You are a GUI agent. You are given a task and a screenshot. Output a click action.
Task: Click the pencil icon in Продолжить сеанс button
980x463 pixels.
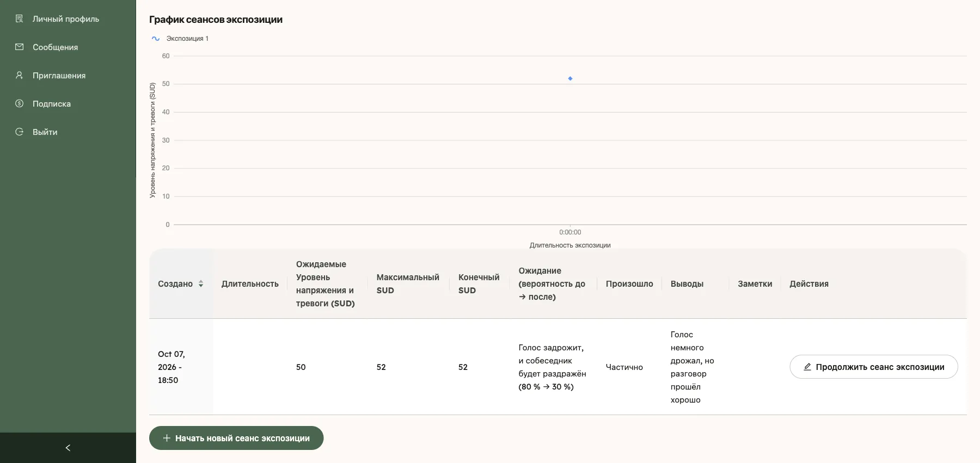click(x=807, y=367)
